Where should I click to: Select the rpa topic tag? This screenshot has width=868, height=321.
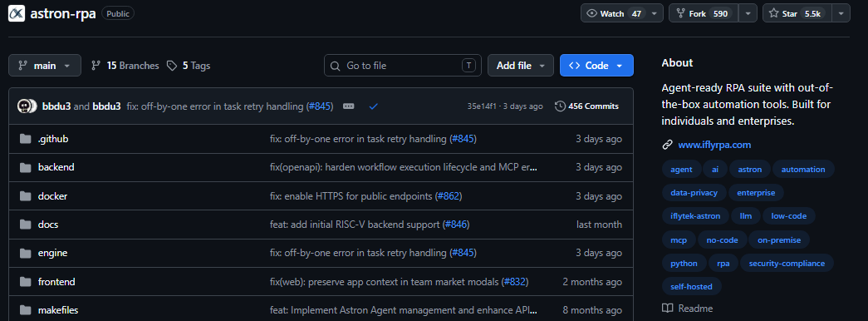723,264
